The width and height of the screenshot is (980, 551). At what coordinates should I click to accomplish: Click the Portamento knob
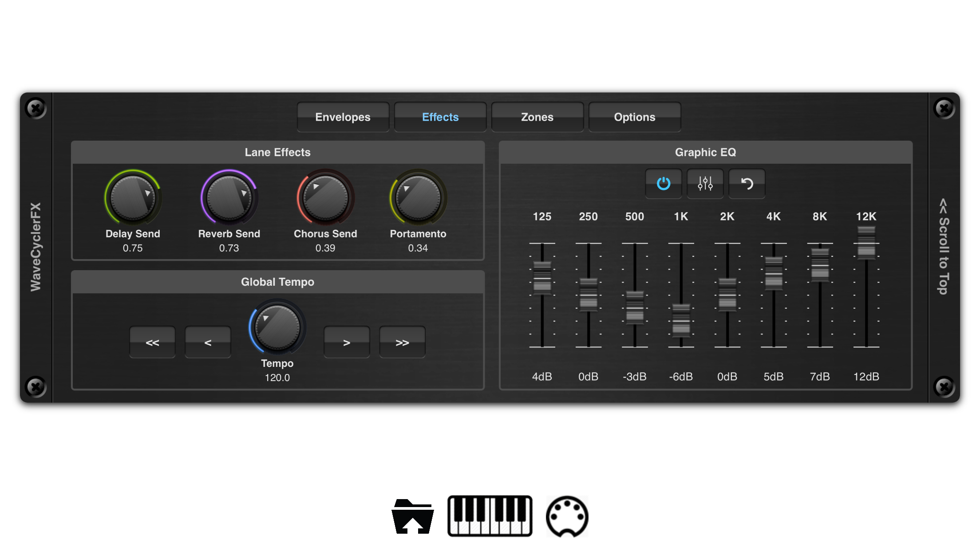(418, 198)
